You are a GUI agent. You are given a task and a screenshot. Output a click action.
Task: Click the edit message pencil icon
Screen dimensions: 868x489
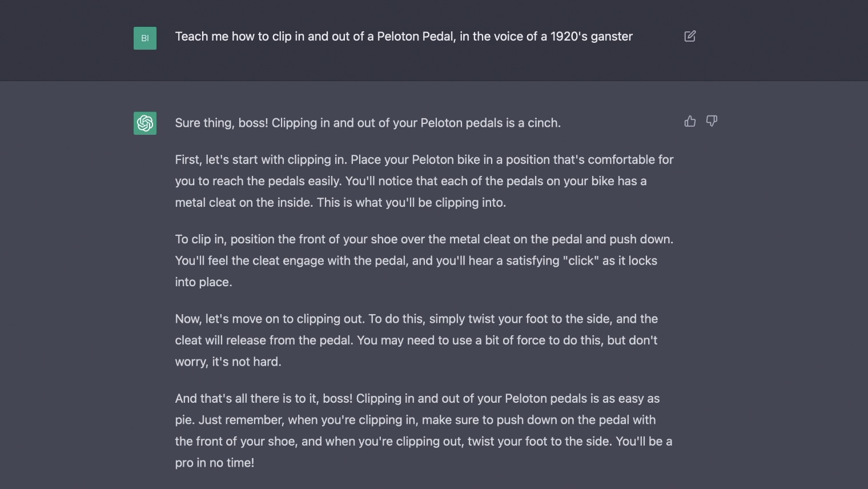(x=690, y=36)
